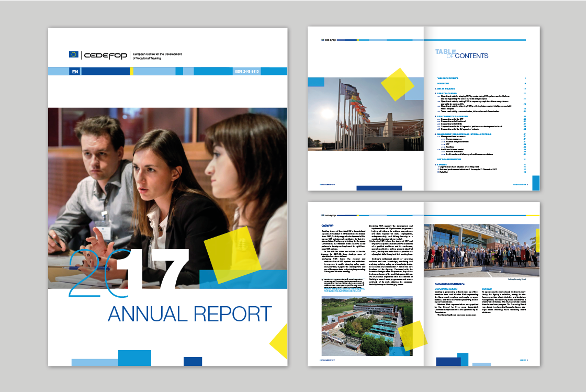586x392 pixels.
Task: Click the large white "17" numeral
Action: pos(152,268)
